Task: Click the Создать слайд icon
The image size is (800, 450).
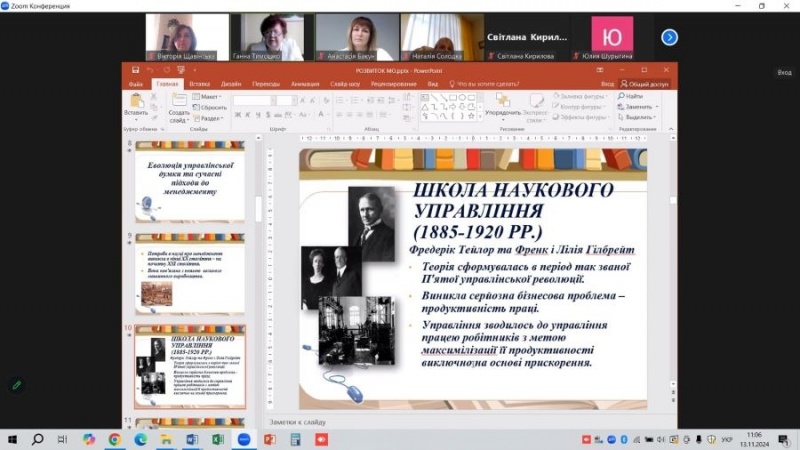Action: coord(179,103)
